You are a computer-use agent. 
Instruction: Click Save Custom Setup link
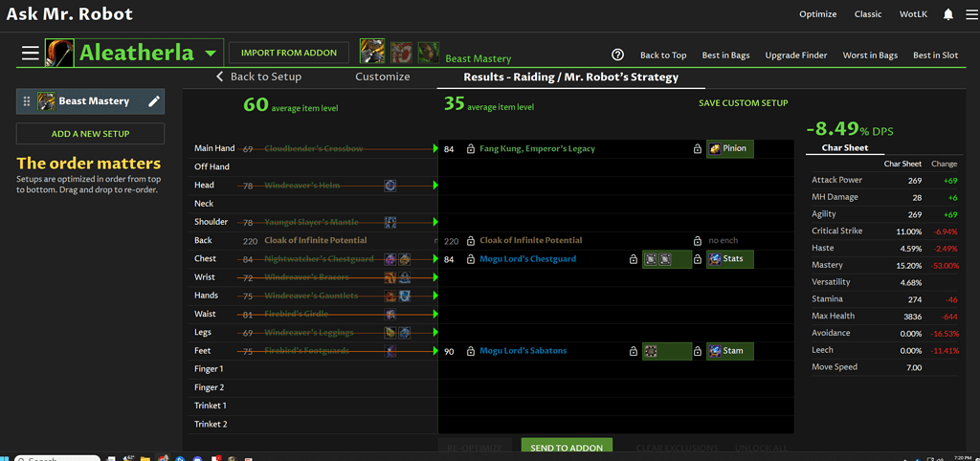point(743,102)
